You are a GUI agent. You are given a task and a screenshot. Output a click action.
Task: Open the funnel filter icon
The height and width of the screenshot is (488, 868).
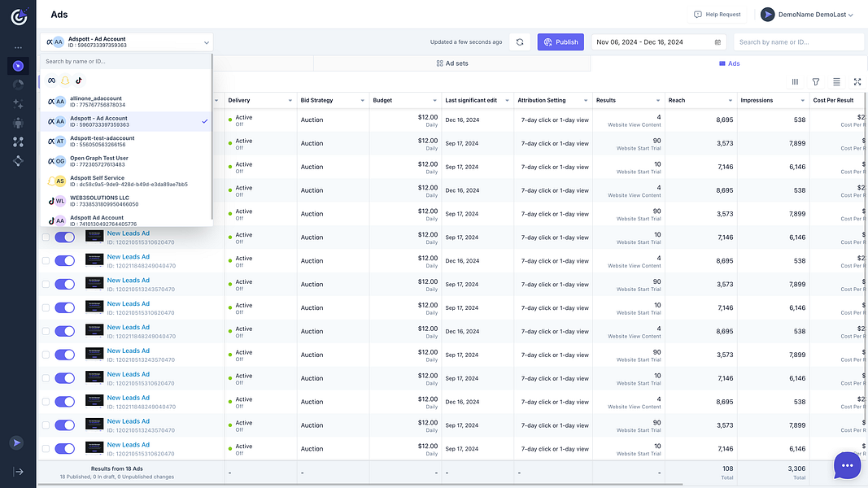(x=816, y=82)
